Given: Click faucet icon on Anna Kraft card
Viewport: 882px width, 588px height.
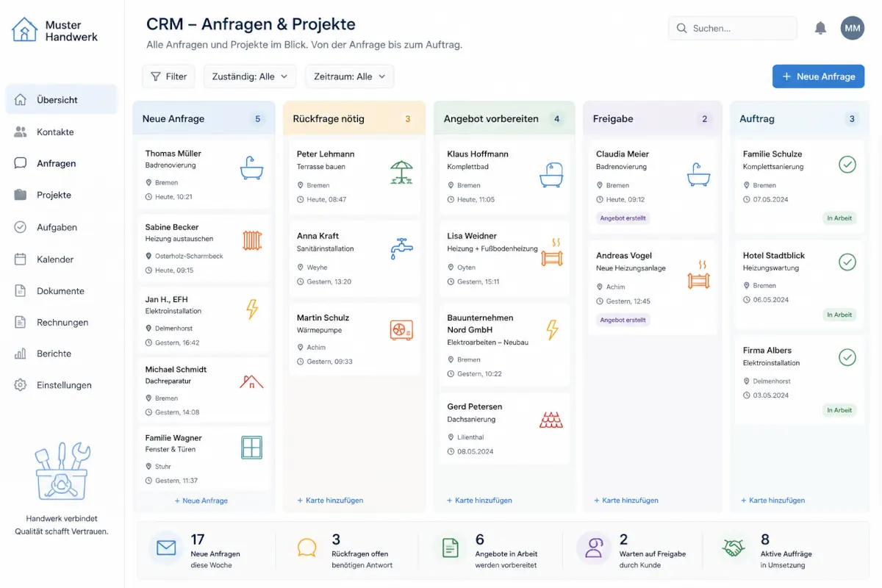Looking at the screenshot, I should (x=401, y=248).
